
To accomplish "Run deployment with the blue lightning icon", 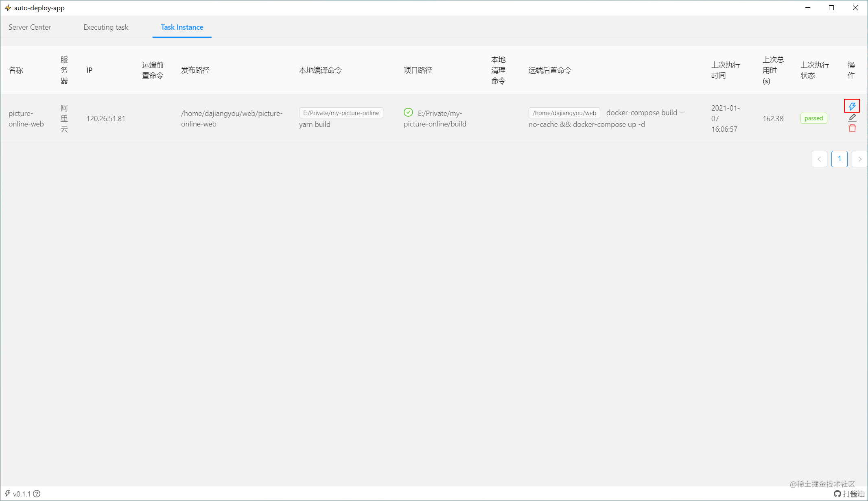I will pyautogui.click(x=852, y=106).
